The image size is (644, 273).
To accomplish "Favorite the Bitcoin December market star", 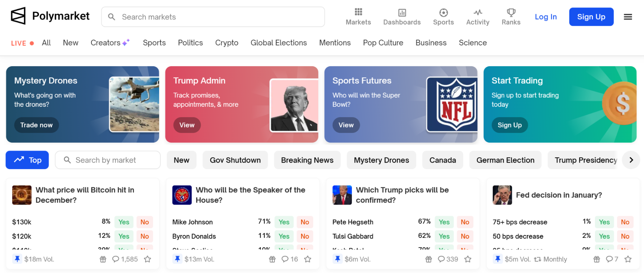I will pos(148,259).
